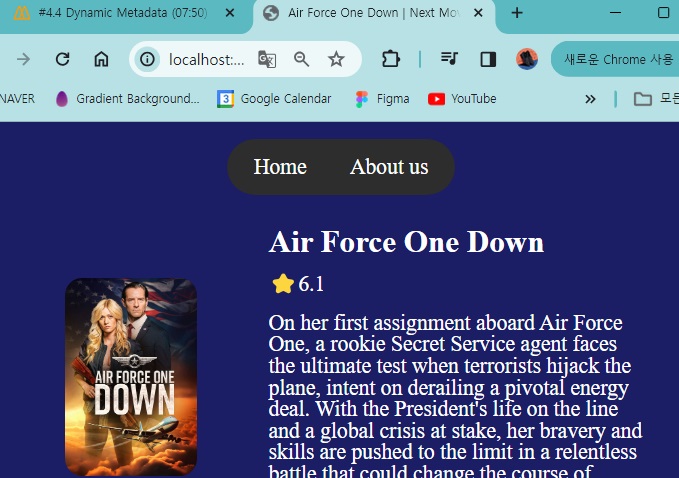The width and height of the screenshot is (679, 478).
Task: Open a new tab with plus button
Action: [517, 13]
